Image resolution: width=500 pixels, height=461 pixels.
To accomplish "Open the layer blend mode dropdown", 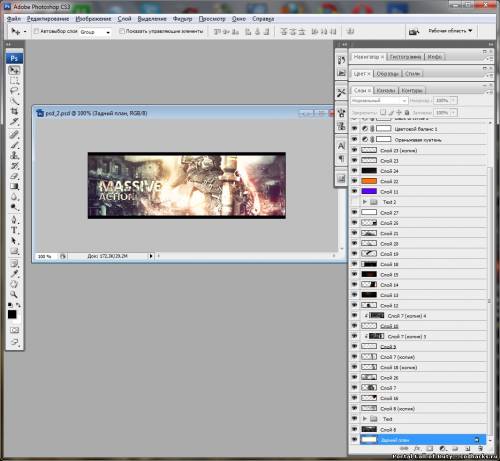I will coord(379,100).
